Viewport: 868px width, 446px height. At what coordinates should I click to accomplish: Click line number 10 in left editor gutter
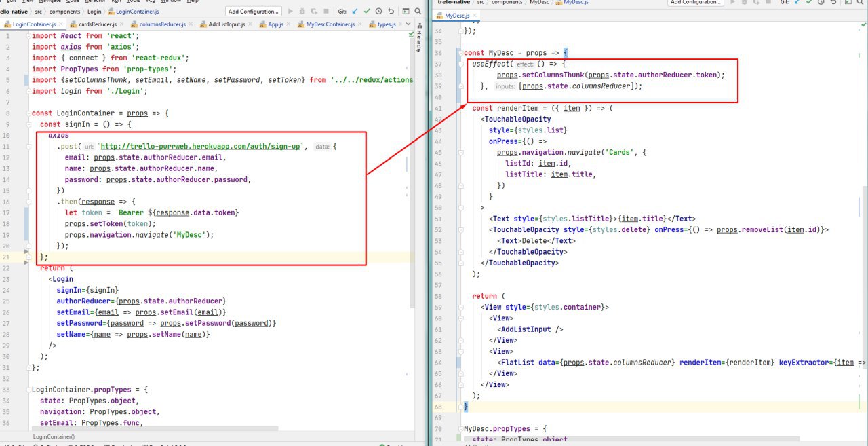[x=7, y=135]
